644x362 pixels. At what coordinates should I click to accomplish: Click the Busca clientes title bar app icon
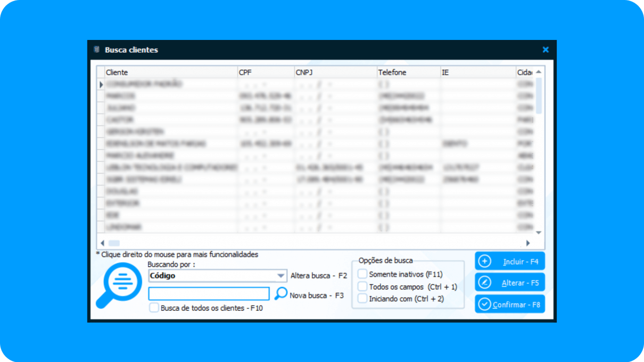click(x=96, y=50)
